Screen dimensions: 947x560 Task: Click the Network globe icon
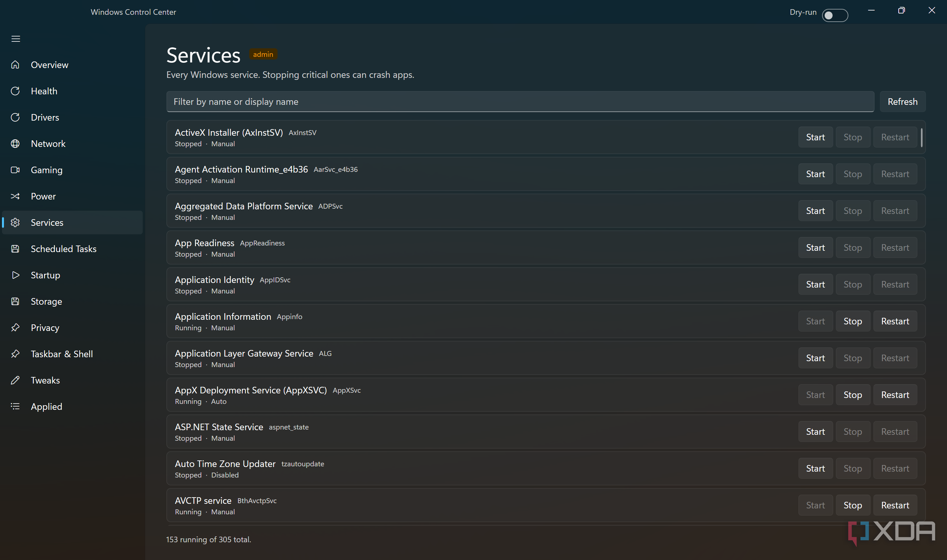15,144
